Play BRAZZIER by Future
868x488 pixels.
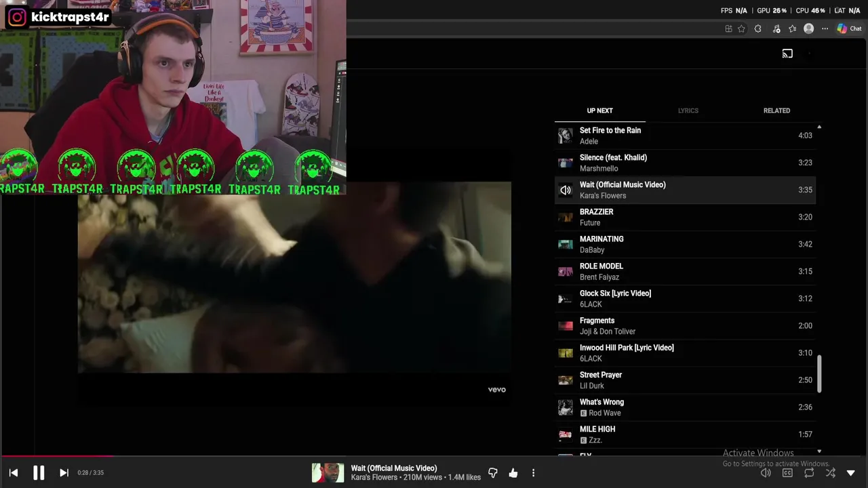click(x=685, y=217)
